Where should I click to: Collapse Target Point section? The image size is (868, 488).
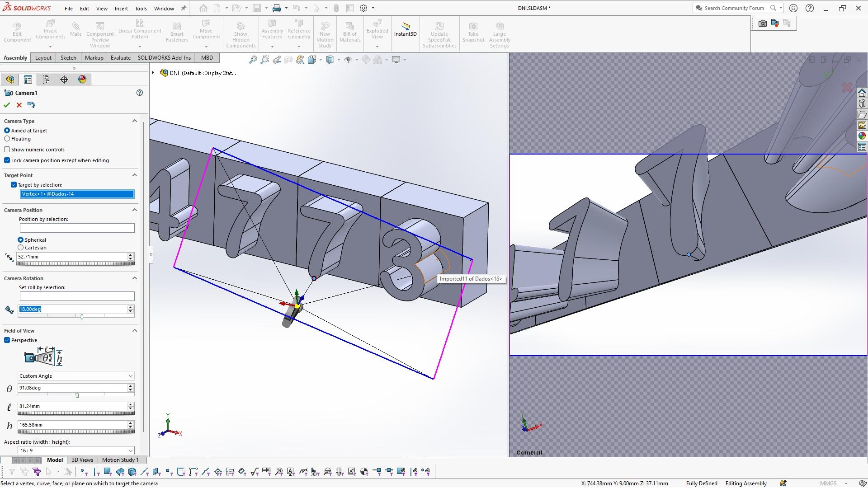coord(134,175)
